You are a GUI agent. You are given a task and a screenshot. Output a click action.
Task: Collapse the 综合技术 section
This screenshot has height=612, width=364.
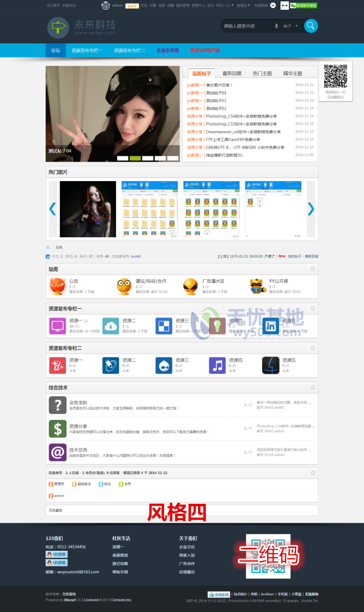click(313, 387)
